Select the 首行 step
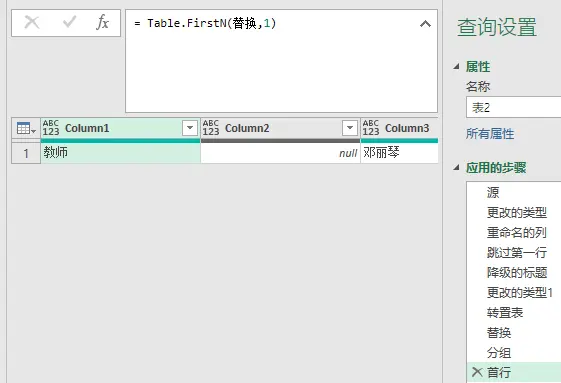 (x=514, y=372)
